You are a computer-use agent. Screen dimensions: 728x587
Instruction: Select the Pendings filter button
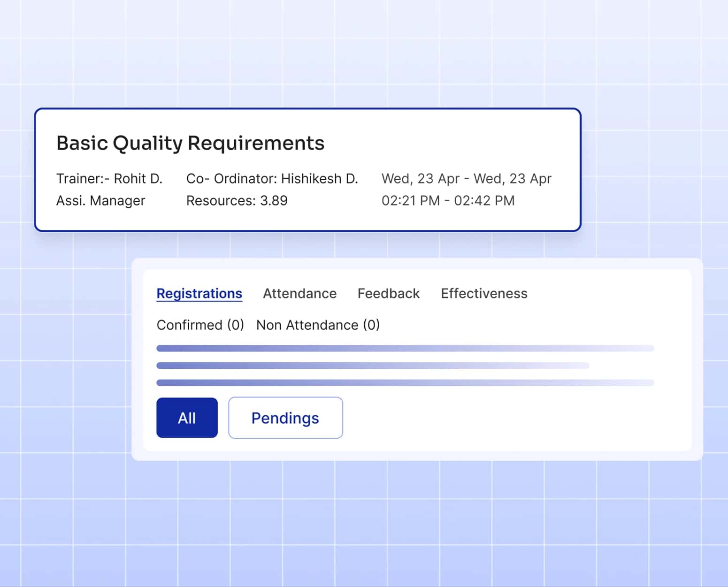pyautogui.click(x=285, y=417)
